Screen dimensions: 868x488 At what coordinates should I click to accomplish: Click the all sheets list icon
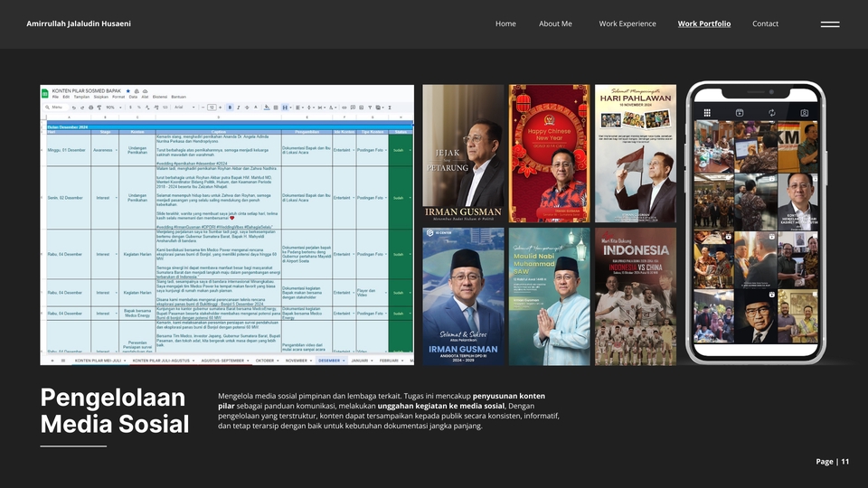(63, 361)
